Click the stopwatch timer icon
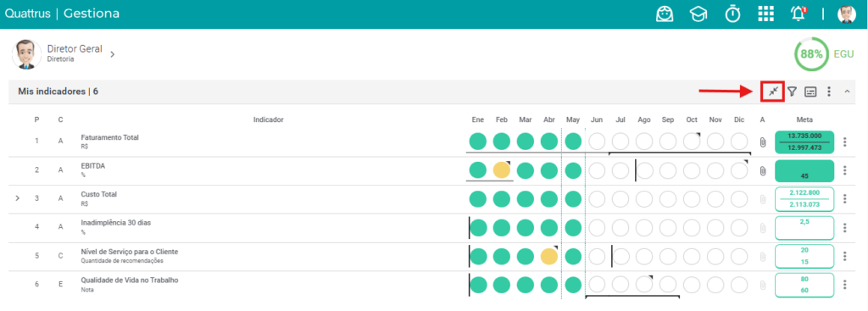This screenshot has height=311, width=868. pyautogui.click(x=733, y=14)
